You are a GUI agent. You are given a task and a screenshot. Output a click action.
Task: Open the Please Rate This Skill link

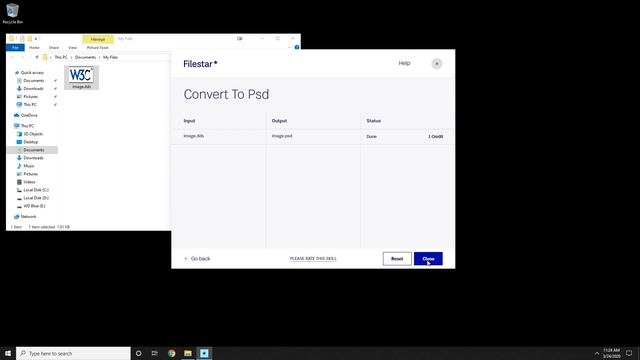[313, 259]
